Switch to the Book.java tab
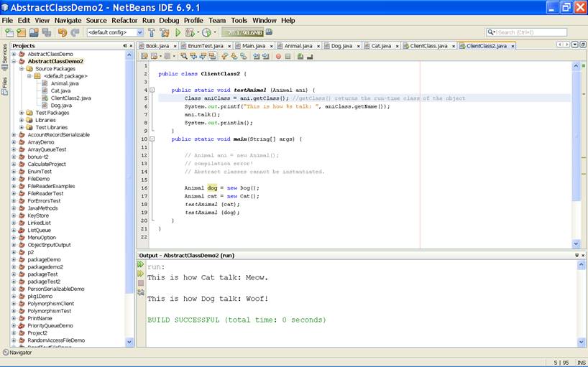 157,46
